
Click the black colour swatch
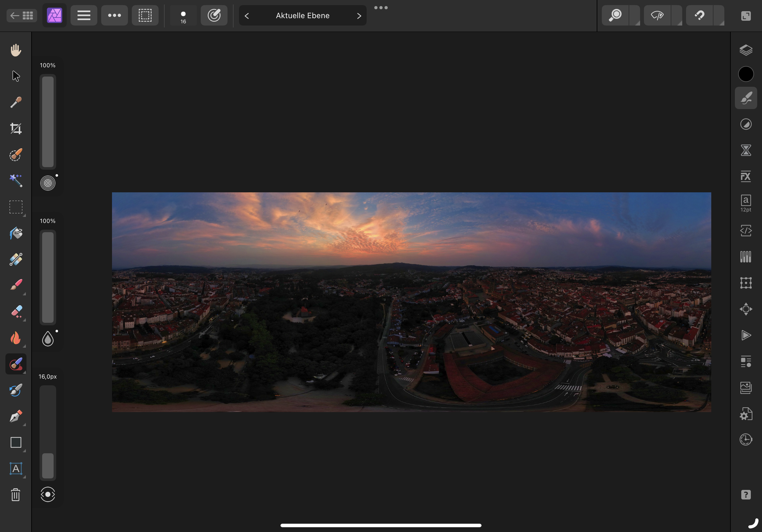pyautogui.click(x=745, y=74)
